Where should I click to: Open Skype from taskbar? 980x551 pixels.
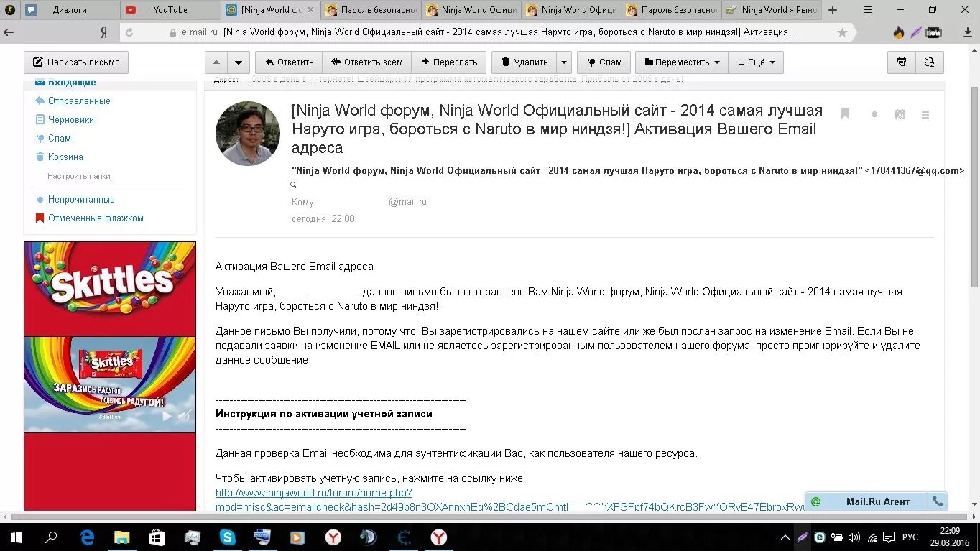[228, 537]
